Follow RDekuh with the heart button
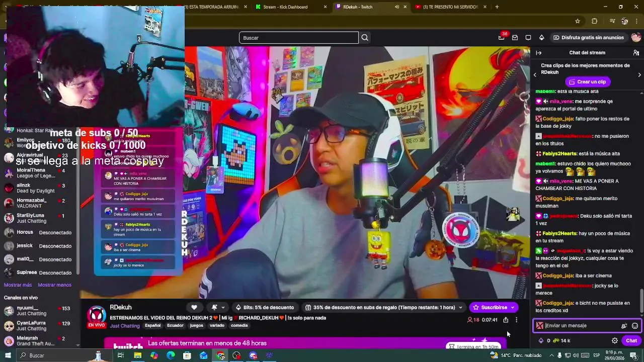Viewport: 644px width, 362px height. click(194, 307)
